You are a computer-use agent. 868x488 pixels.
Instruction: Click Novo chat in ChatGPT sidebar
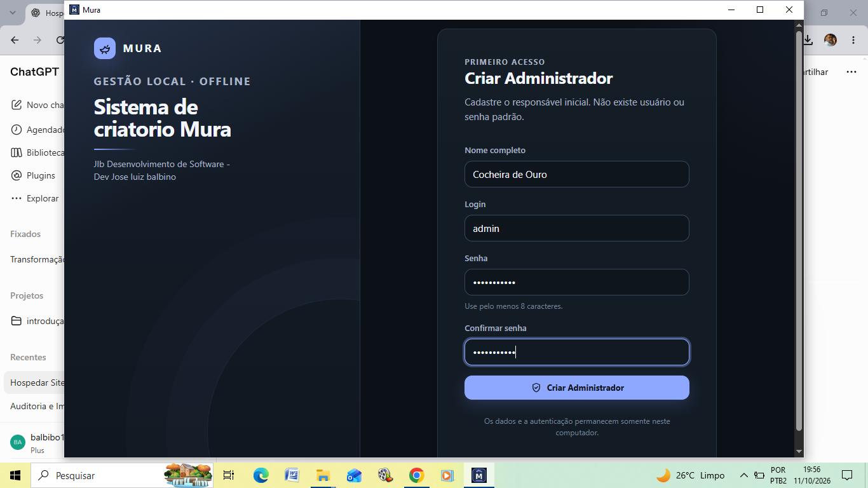[38, 105]
